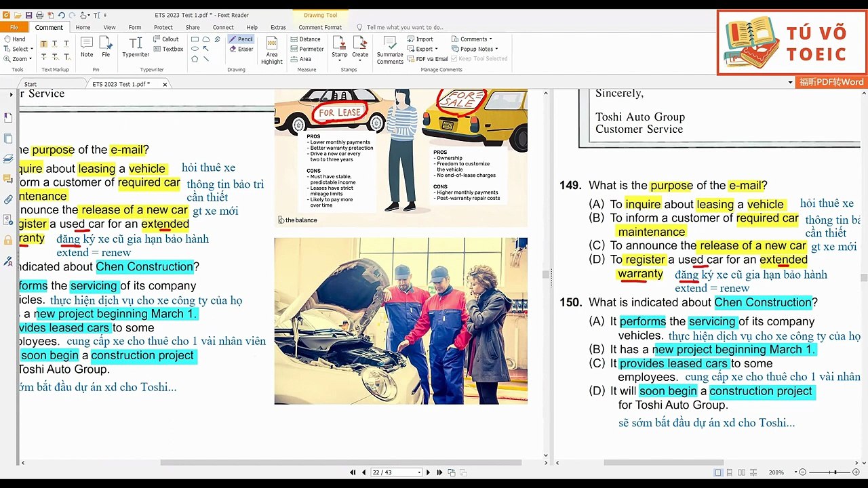
Task: Go to the last page
Action: point(439,472)
